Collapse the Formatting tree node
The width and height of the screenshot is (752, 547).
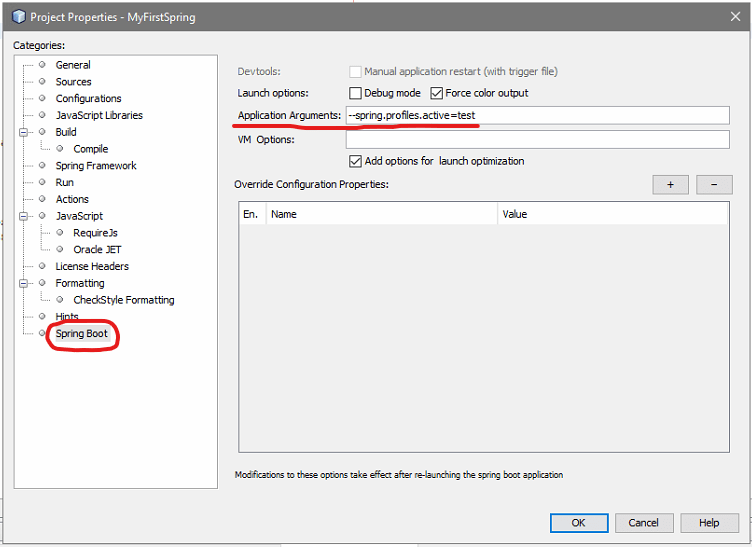point(23,283)
